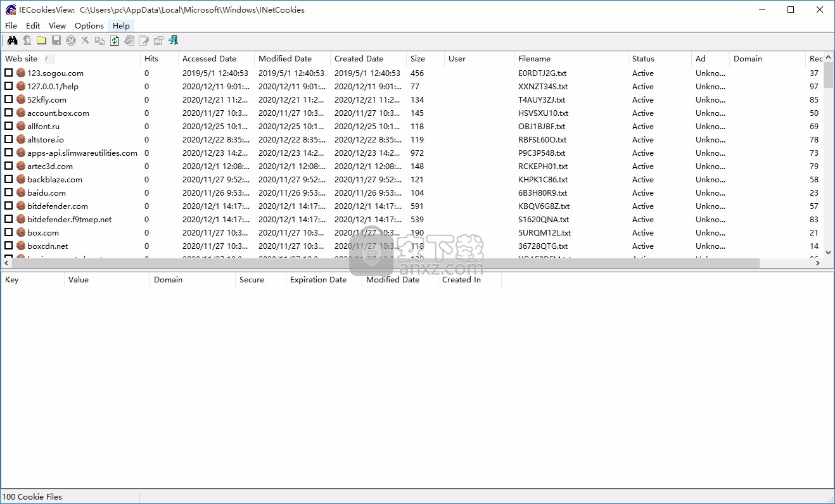
Task: Select the backblaze.com website entry
Action: [54, 179]
